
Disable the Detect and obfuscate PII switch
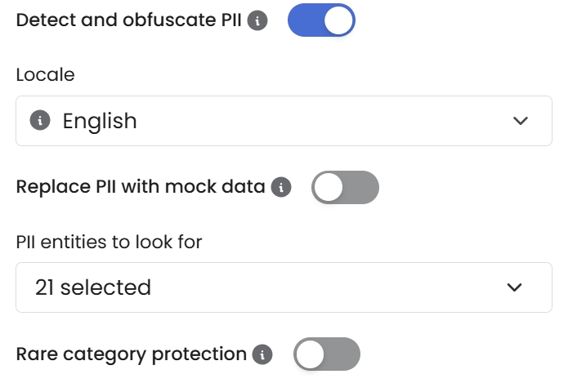(x=321, y=20)
